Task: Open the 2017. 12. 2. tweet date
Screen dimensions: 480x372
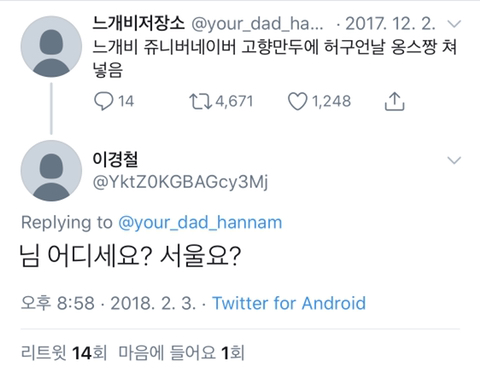Action: pos(390,24)
